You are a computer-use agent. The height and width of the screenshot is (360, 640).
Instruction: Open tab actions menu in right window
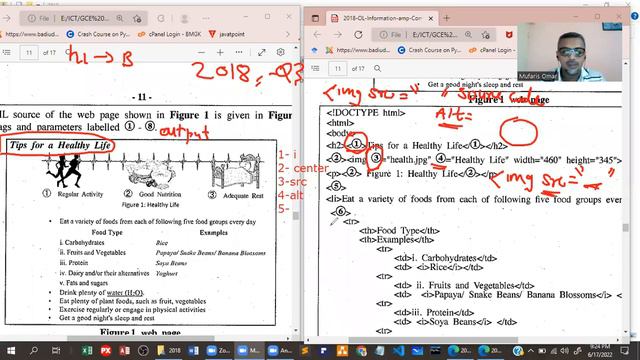coord(315,18)
